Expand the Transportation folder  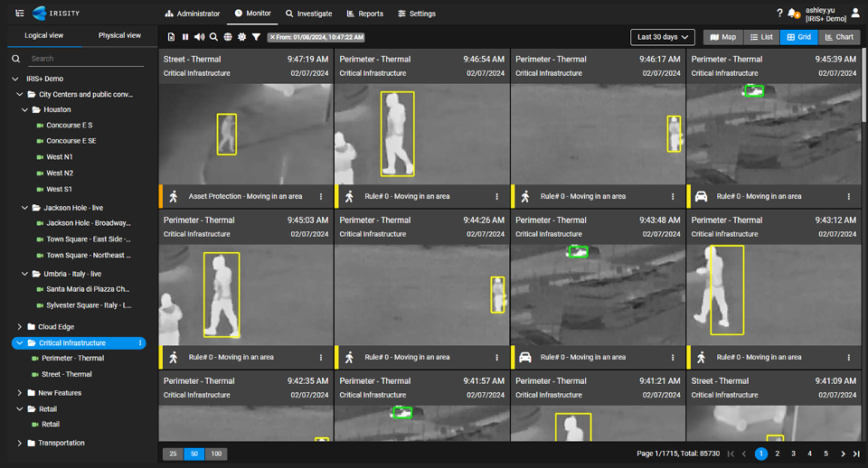tap(20, 443)
